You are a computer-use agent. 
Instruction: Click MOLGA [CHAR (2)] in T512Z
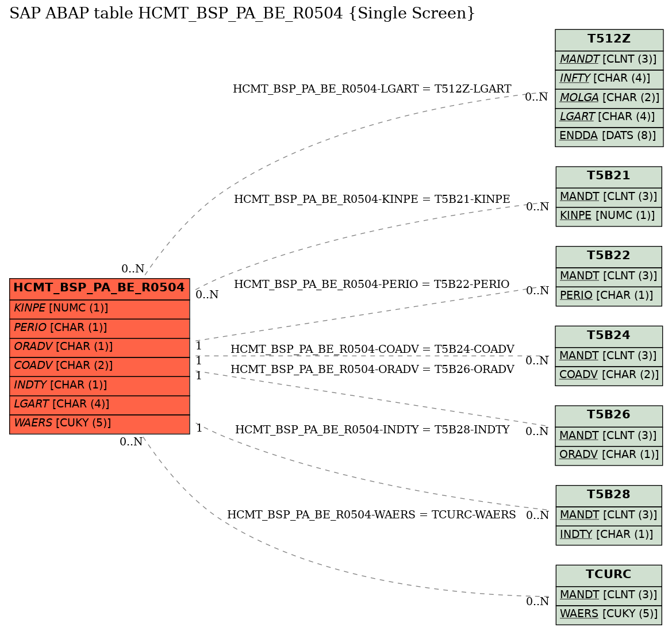coord(609,98)
